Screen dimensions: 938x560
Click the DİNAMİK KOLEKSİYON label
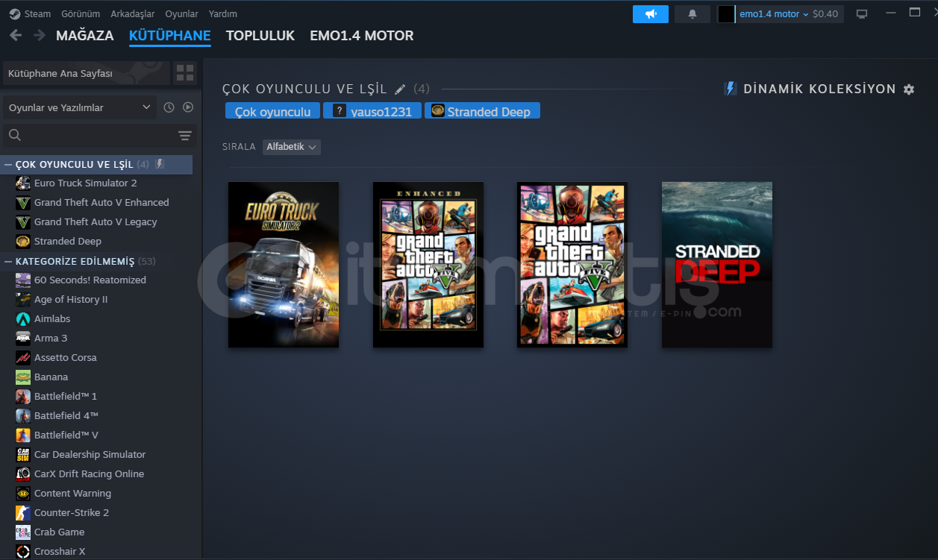tap(819, 89)
